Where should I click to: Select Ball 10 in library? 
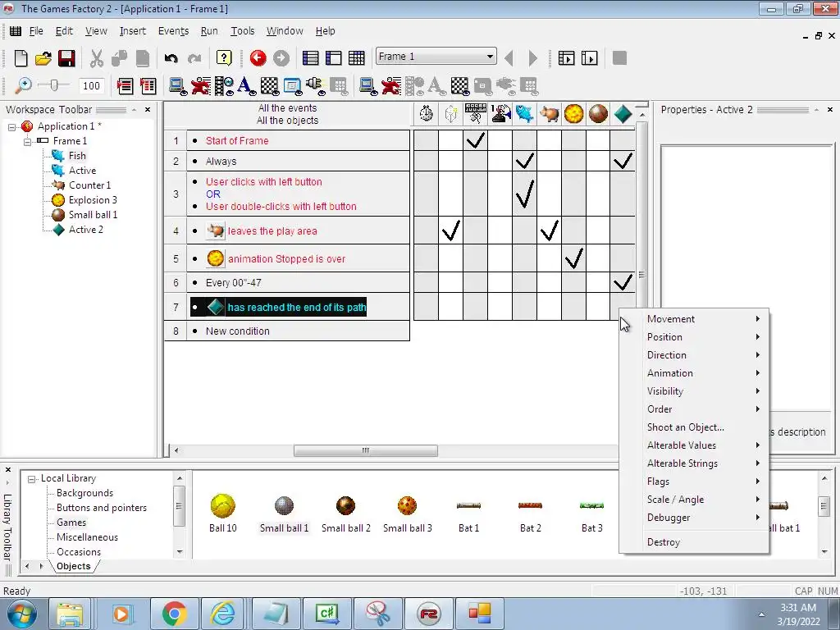(x=222, y=513)
